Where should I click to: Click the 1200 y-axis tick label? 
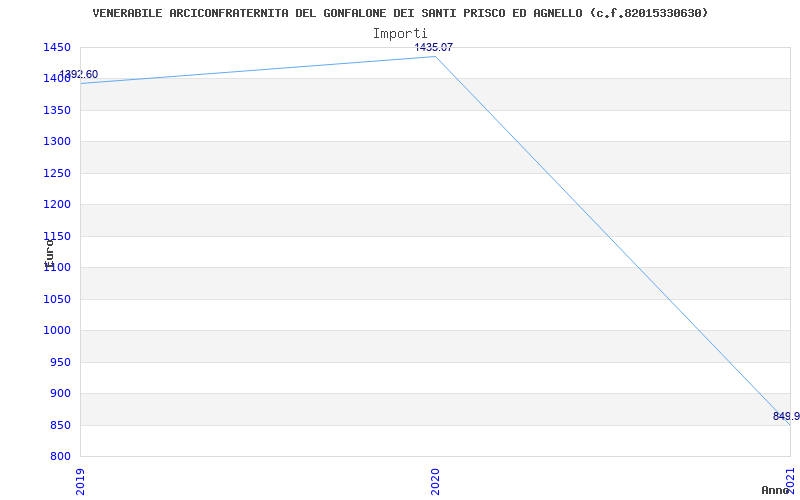click(x=57, y=205)
